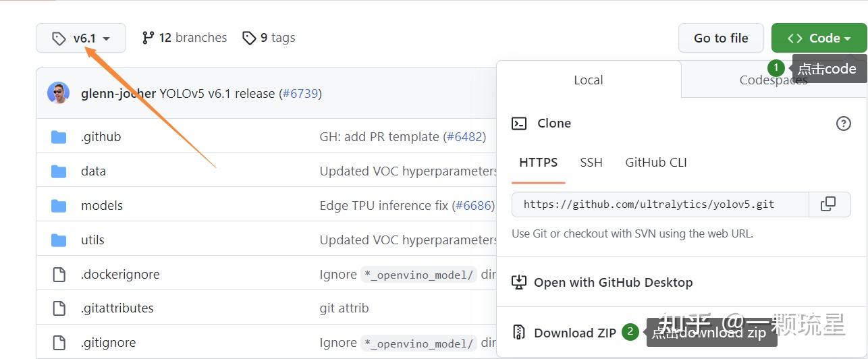Open the utils folder

[x=92, y=240]
